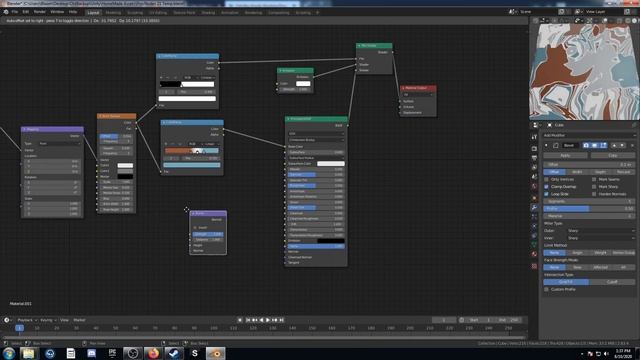
Task: Open Material Output node target dropdown
Action: point(418,94)
